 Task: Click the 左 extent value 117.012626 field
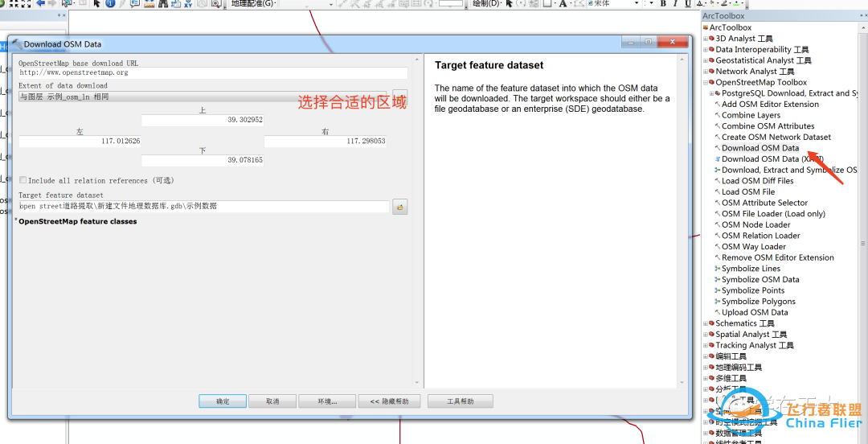pyautogui.click(x=80, y=142)
